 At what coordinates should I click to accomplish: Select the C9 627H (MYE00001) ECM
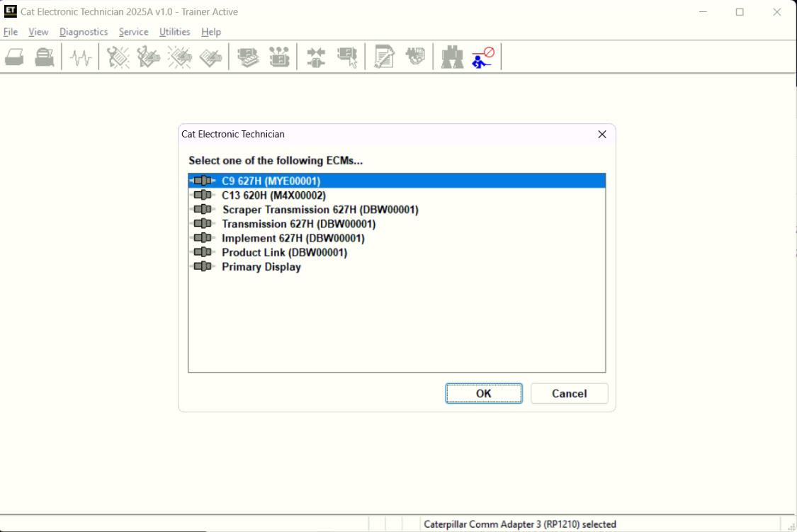397,181
